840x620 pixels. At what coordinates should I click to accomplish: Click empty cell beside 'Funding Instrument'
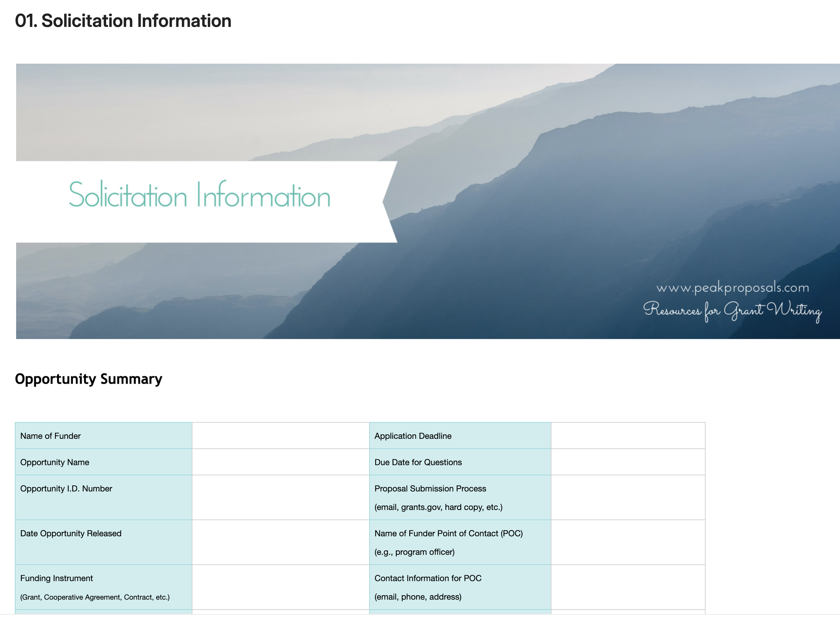[281, 587]
